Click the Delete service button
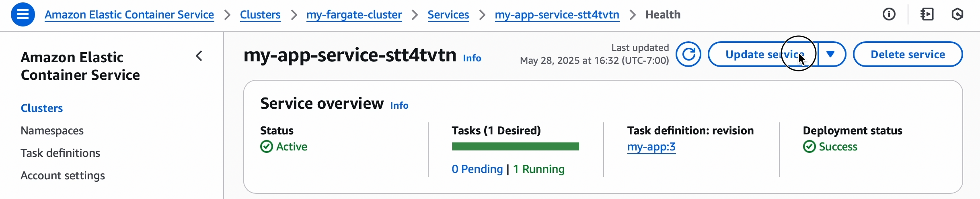Viewport: 980px width, 199px height. [908, 54]
